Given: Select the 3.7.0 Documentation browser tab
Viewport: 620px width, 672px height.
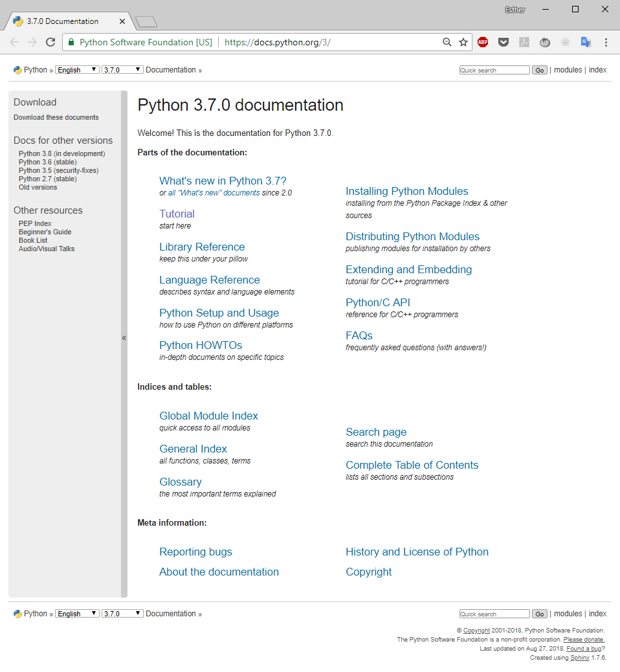Looking at the screenshot, I should click(x=69, y=21).
